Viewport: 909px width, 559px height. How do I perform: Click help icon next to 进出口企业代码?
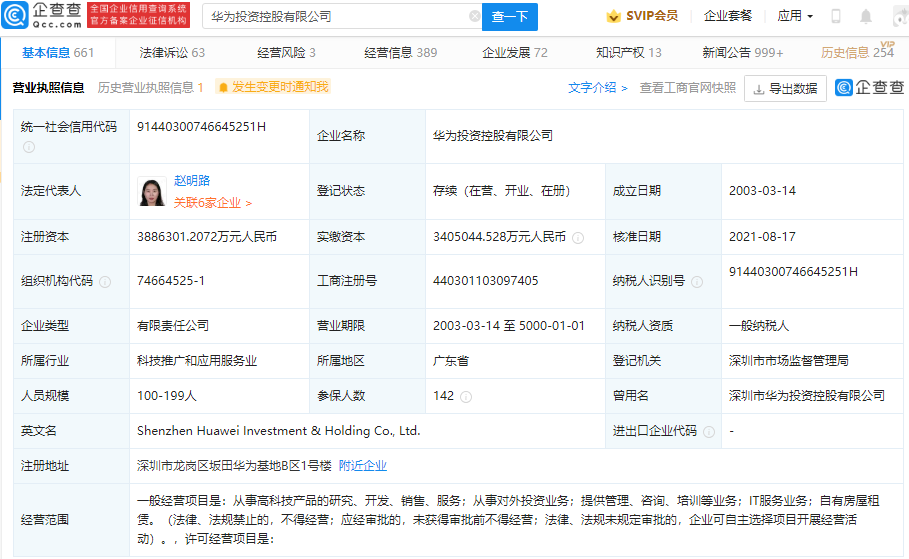[x=709, y=432]
